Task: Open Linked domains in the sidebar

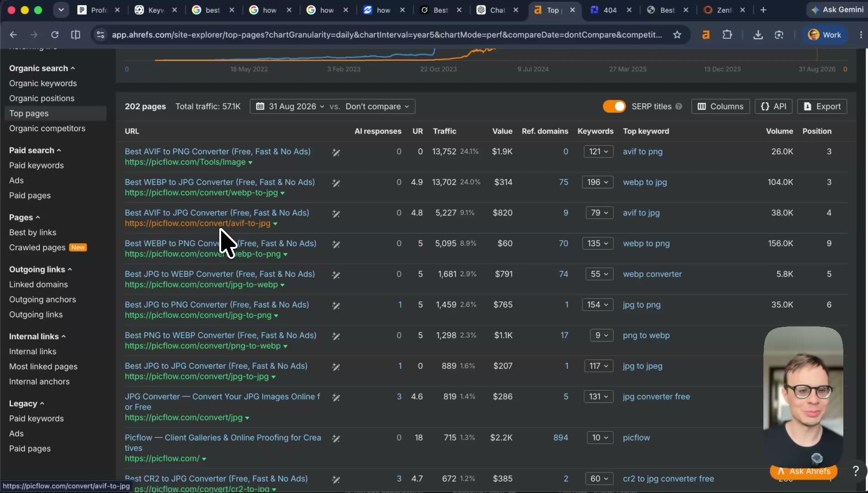Action: coord(38,284)
